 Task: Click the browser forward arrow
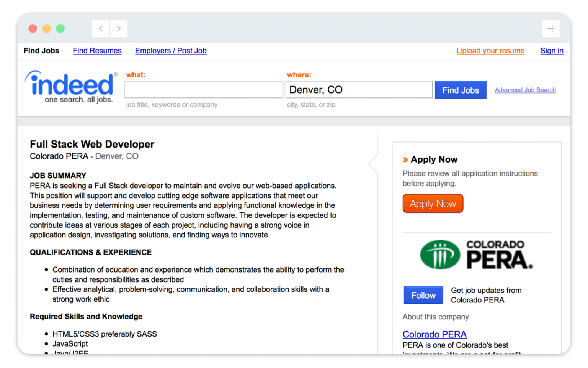tap(119, 28)
